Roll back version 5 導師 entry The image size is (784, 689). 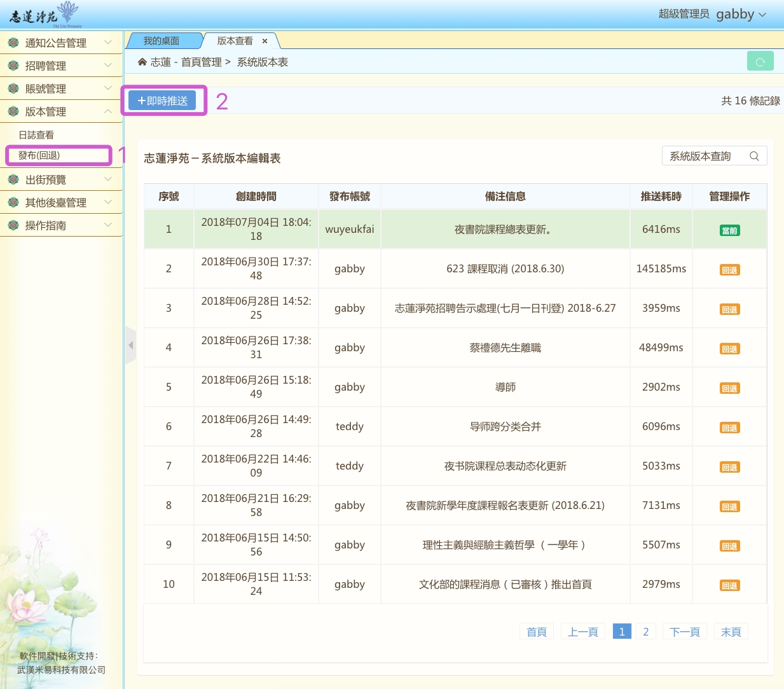[729, 388]
